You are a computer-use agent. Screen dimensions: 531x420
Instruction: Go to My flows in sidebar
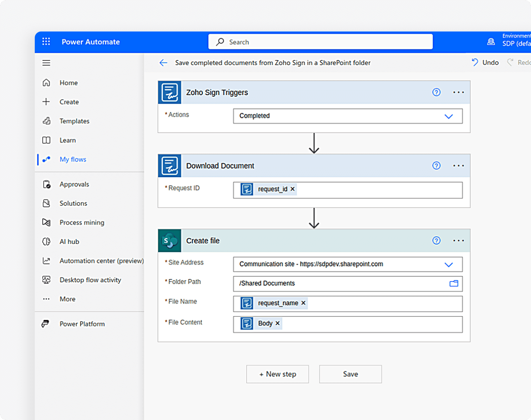(x=73, y=159)
